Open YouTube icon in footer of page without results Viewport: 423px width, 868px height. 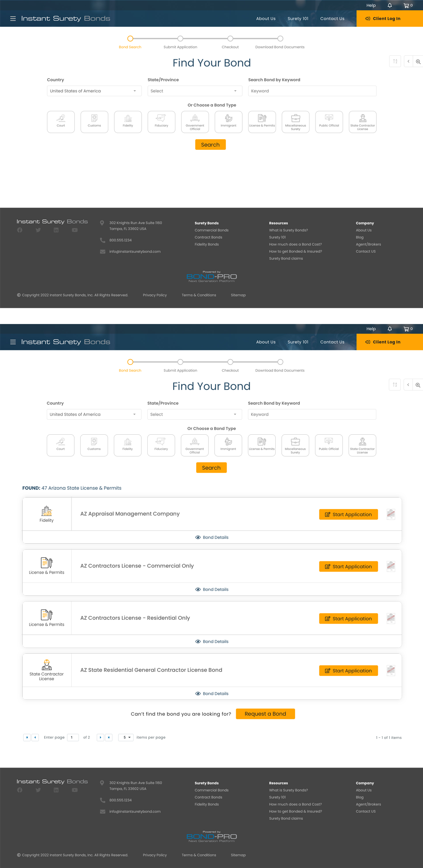pyautogui.click(x=75, y=230)
